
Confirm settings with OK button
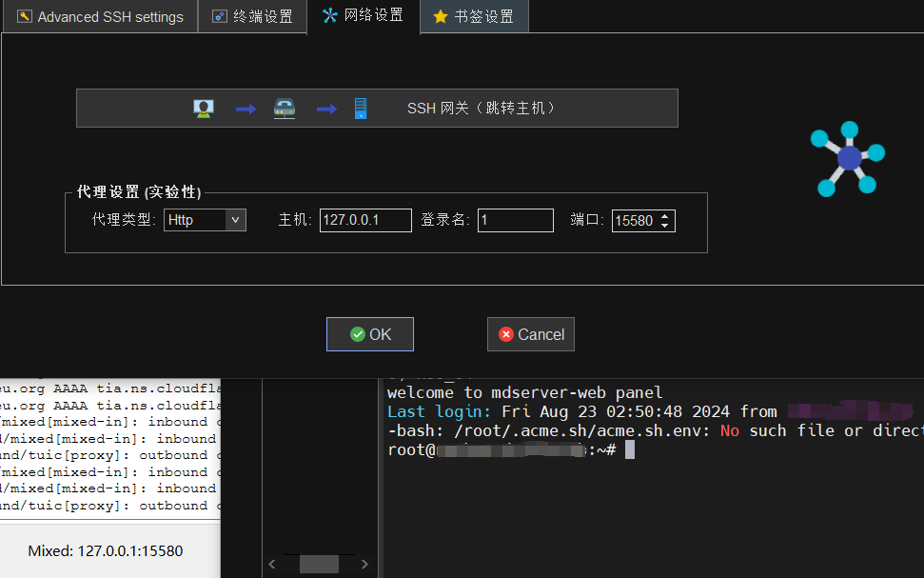tap(370, 334)
